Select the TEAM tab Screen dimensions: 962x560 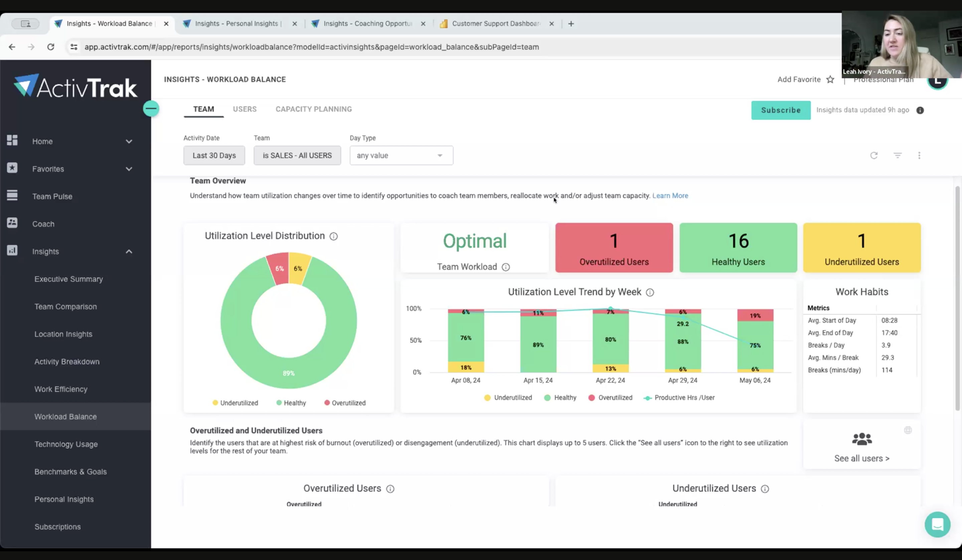pyautogui.click(x=203, y=109)
